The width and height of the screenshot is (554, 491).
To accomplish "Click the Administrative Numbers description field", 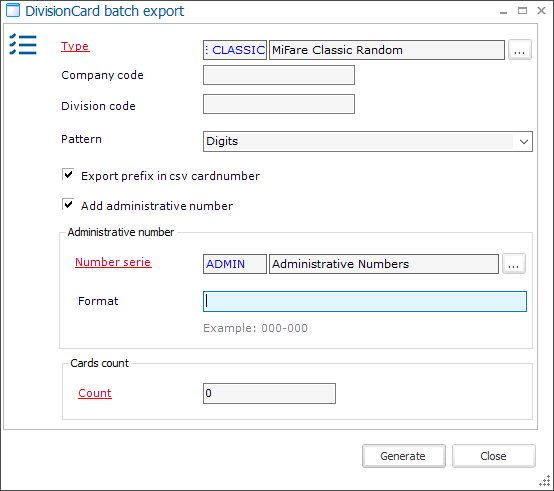I will [x=384, y=264].
